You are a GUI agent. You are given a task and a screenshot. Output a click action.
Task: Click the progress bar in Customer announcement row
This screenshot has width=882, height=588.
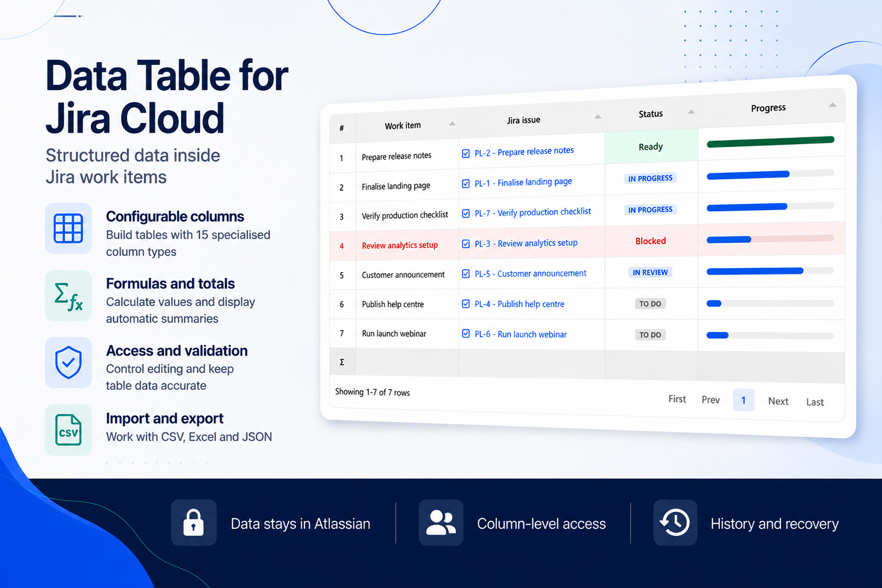[x=771, y=271]
